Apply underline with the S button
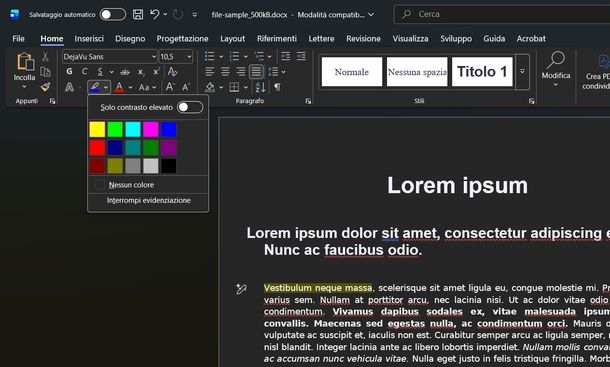This screenshot has height=367, width=610. tap(100, 72)
